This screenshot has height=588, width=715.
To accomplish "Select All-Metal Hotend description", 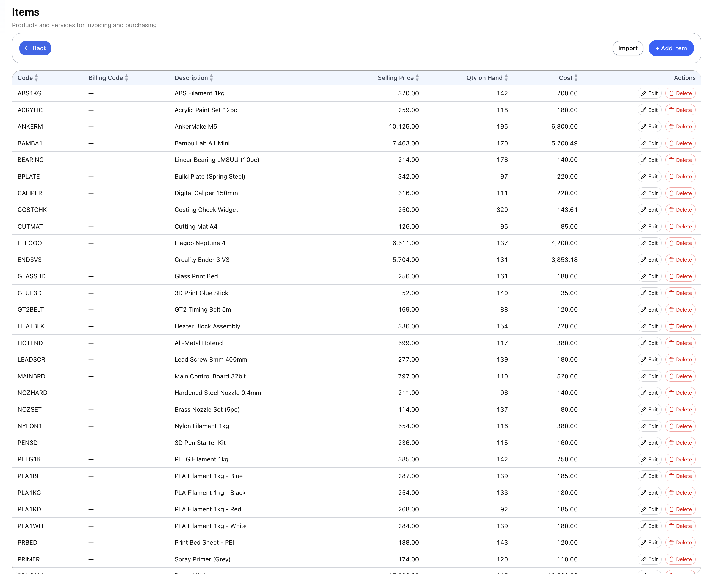I will pos(198,343).
